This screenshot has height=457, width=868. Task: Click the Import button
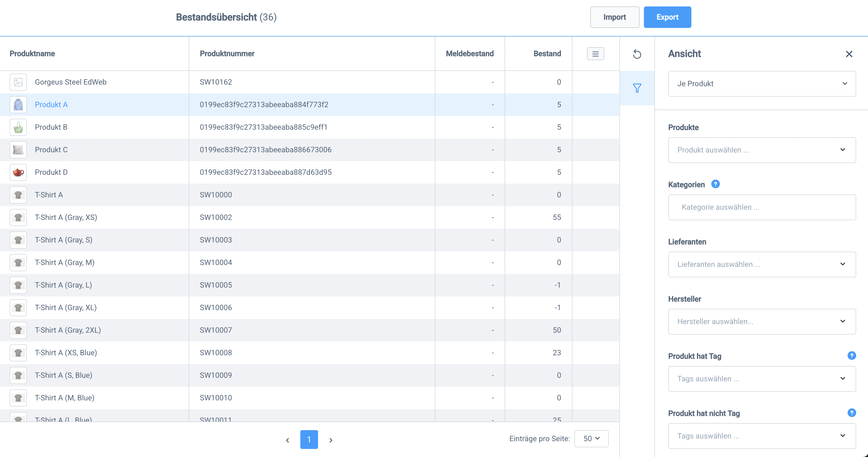pos(614,17)
